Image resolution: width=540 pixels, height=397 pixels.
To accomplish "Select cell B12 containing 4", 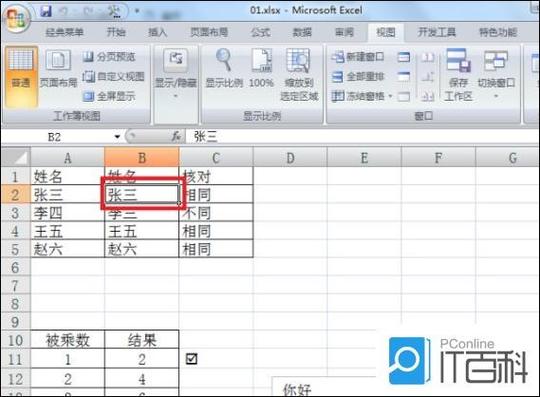I will 142,379.
